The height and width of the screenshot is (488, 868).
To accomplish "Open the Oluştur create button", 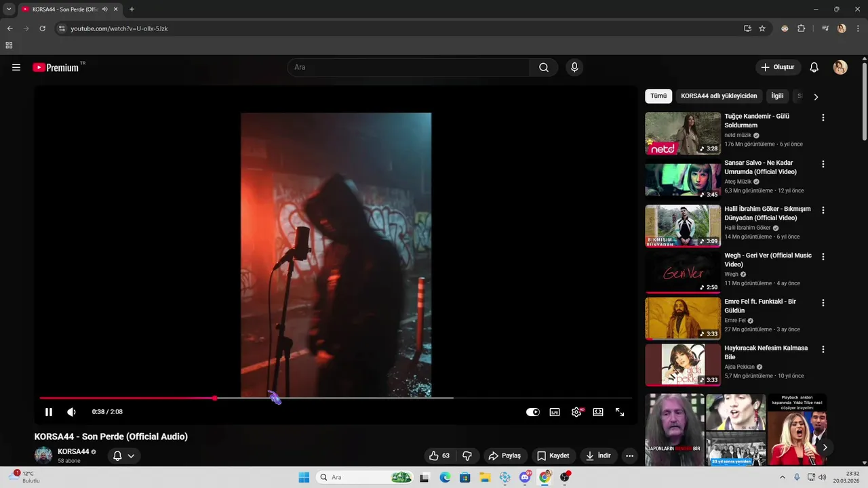I will coord(778,67).
